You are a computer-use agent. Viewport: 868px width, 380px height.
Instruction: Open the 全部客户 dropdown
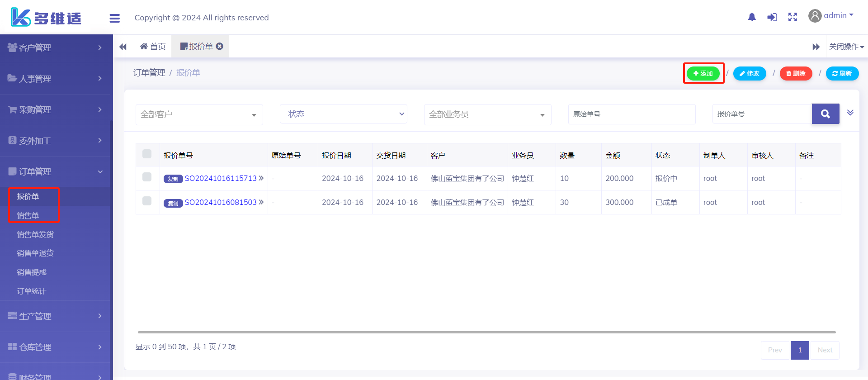click(x=199, y=114)
